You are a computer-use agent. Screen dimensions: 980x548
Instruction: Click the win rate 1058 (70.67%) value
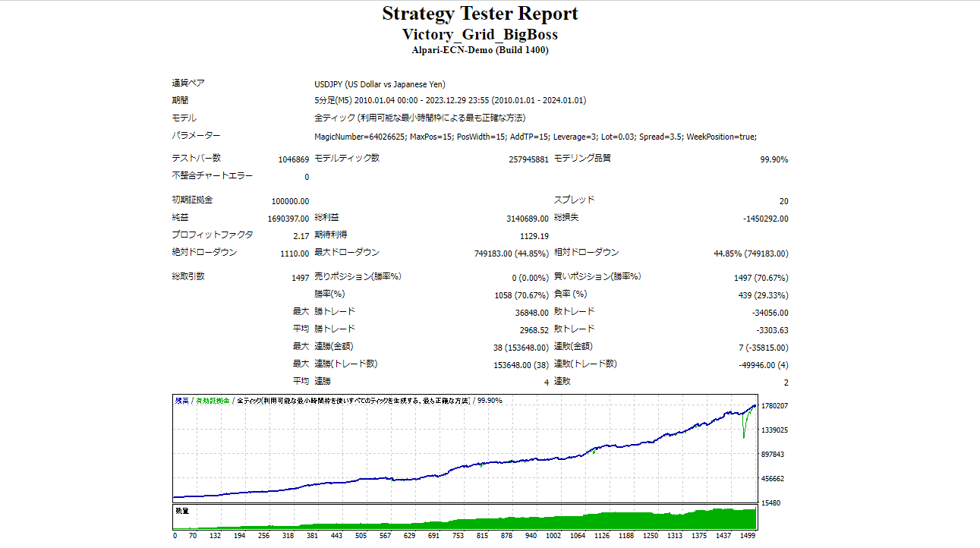(521, 295)
